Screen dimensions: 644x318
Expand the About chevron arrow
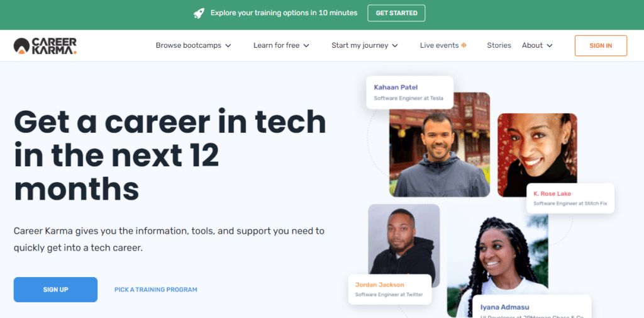pyautogui.click(x=550, y=46)
